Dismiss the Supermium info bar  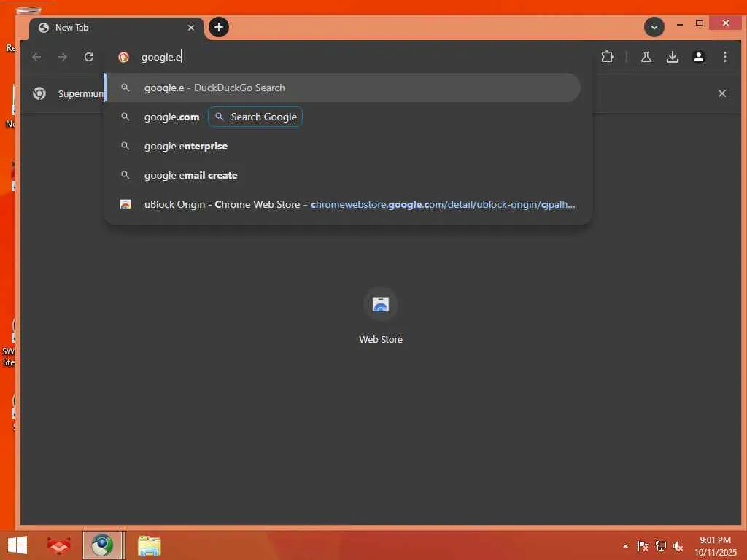click(722, 93)
